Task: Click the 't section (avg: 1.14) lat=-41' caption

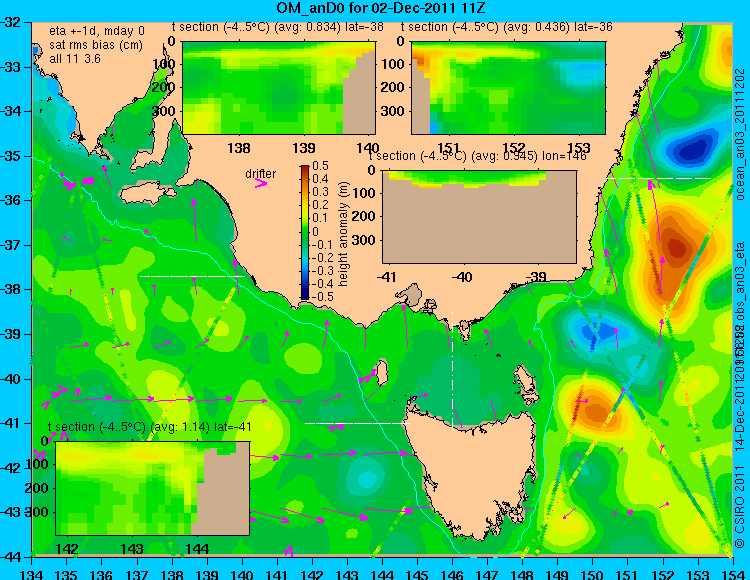Action: click(149, 427)
